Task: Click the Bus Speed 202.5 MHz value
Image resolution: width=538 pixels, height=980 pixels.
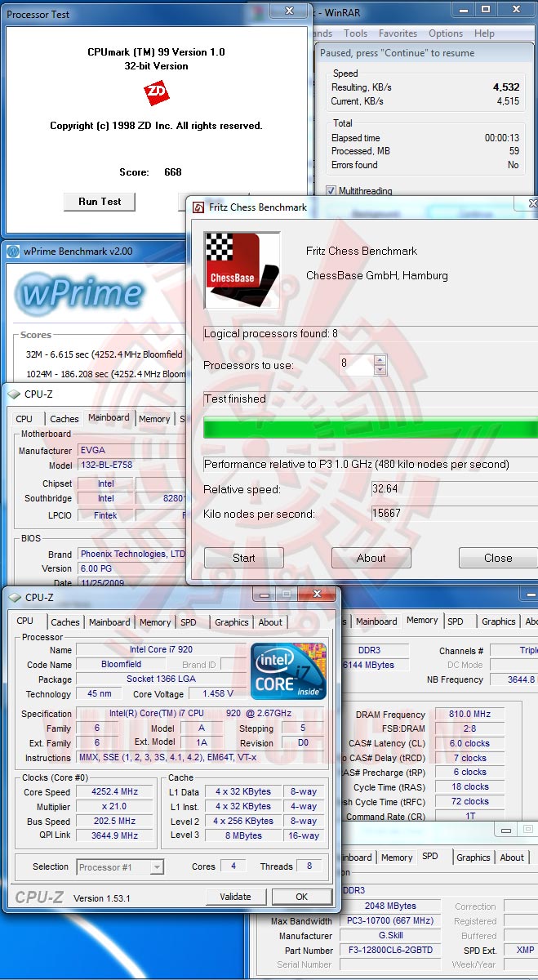Action: point(115,822)
